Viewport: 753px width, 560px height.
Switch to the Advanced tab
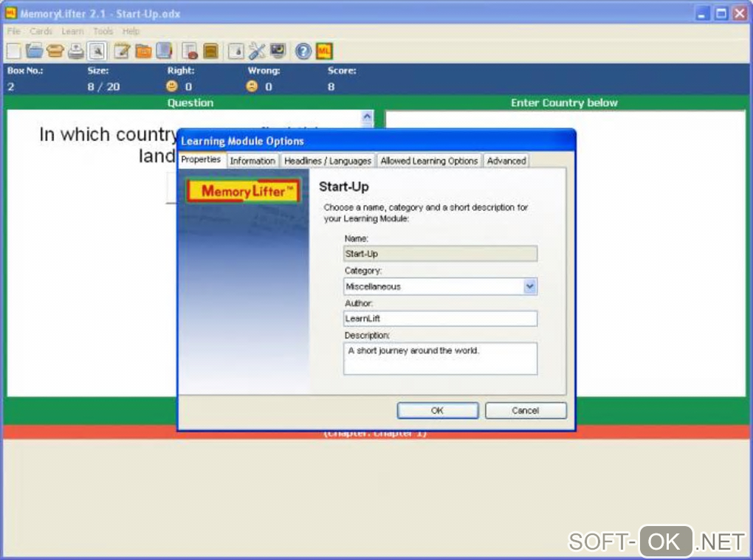[506, 161]
